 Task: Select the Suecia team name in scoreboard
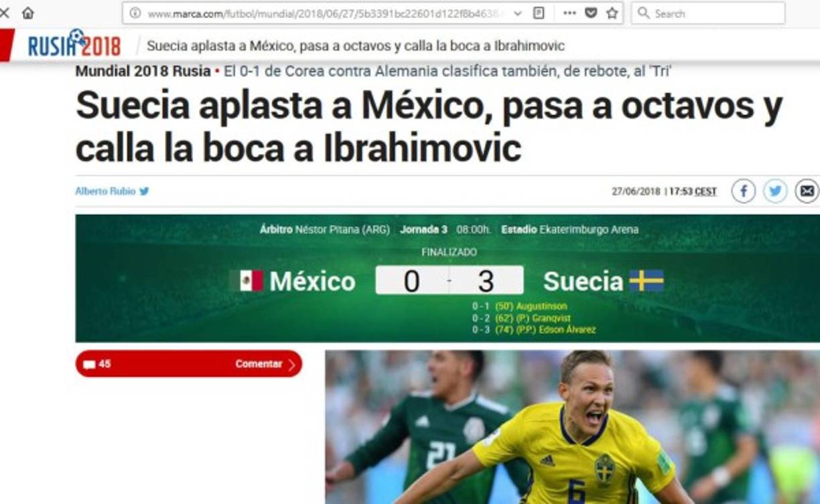[x=583, y=281]
